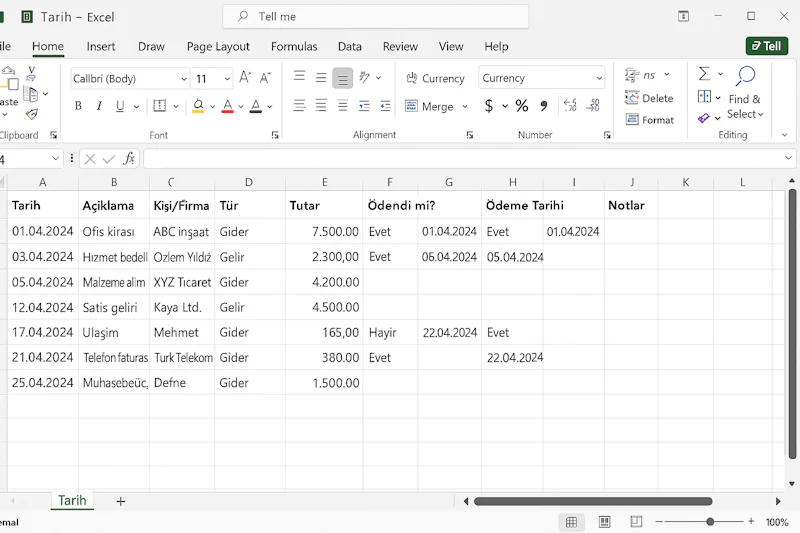This screenshot has height=533, width=800.
Task: Click the AutoSum sigma icon
Action: [704, 74]
